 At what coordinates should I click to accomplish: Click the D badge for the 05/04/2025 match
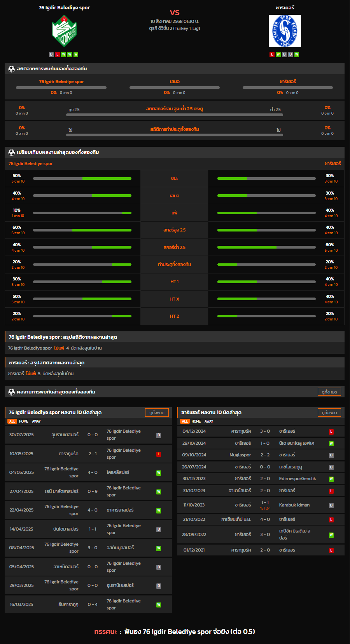click(x=159, y=567)
